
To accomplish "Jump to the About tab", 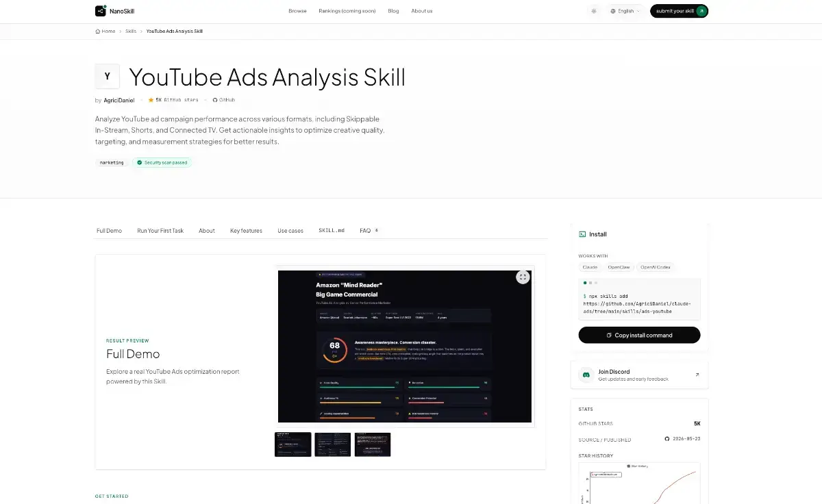I will pos(207,231).
